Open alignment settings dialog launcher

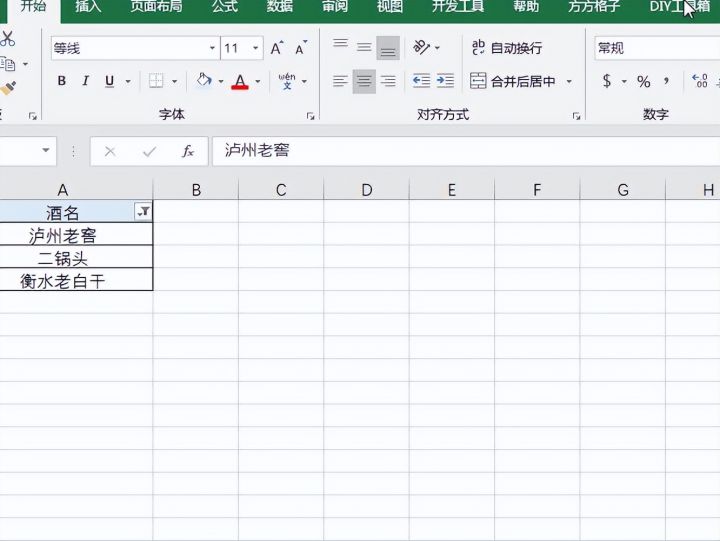[576, 116]
